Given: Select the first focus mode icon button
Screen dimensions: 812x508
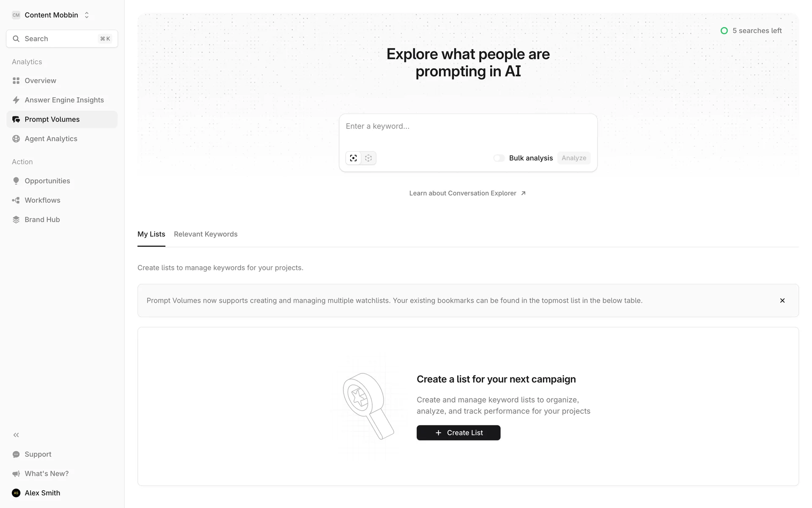Looking at the screenshot, I should [354, 158].
